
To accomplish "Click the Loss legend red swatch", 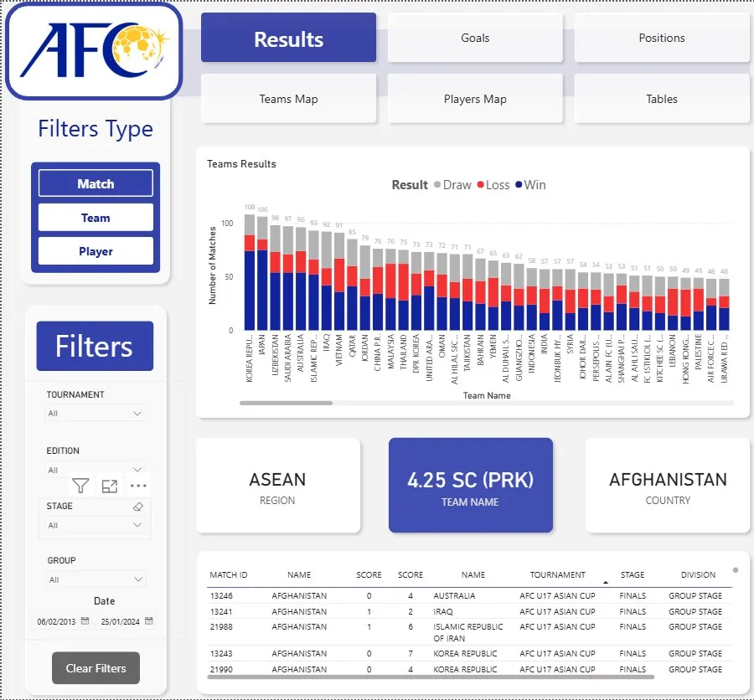I will tap(480, 184).
